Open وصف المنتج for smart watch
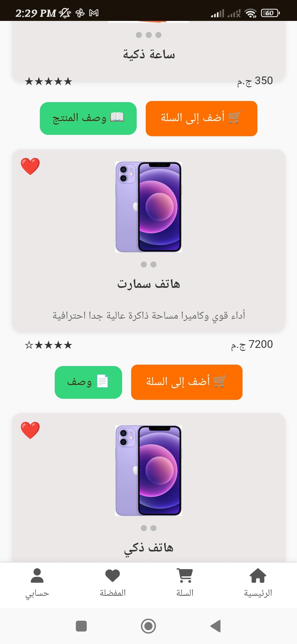 coord(88,118)
